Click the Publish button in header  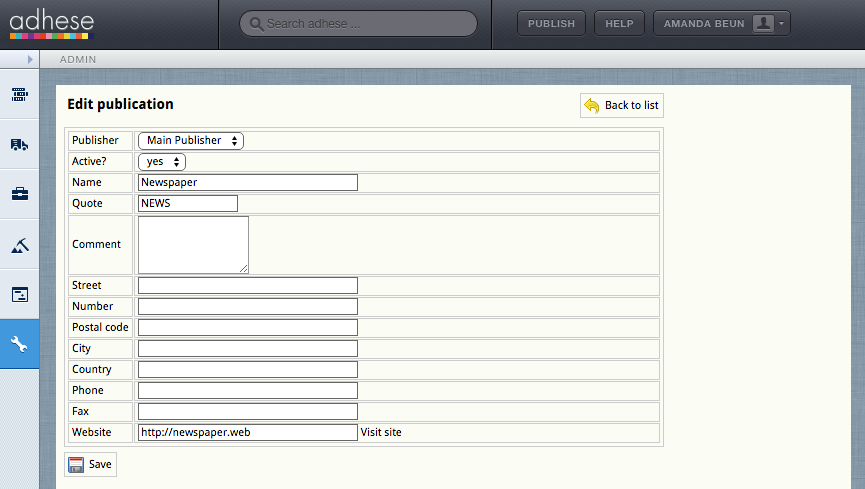(551, 23)
